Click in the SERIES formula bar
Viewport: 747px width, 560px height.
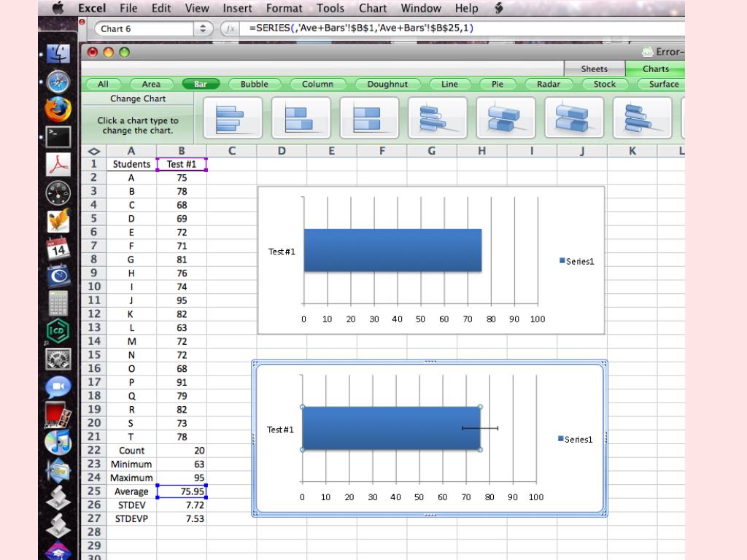click(462, 28)
